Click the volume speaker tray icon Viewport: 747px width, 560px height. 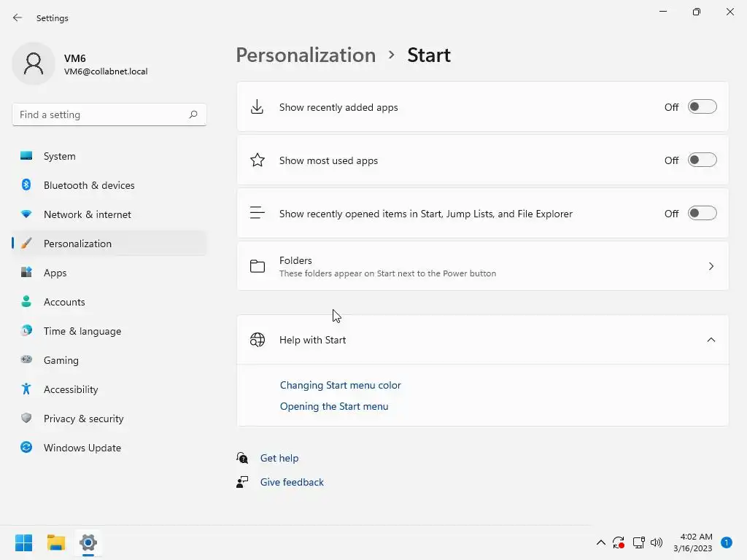pos(657,542)
